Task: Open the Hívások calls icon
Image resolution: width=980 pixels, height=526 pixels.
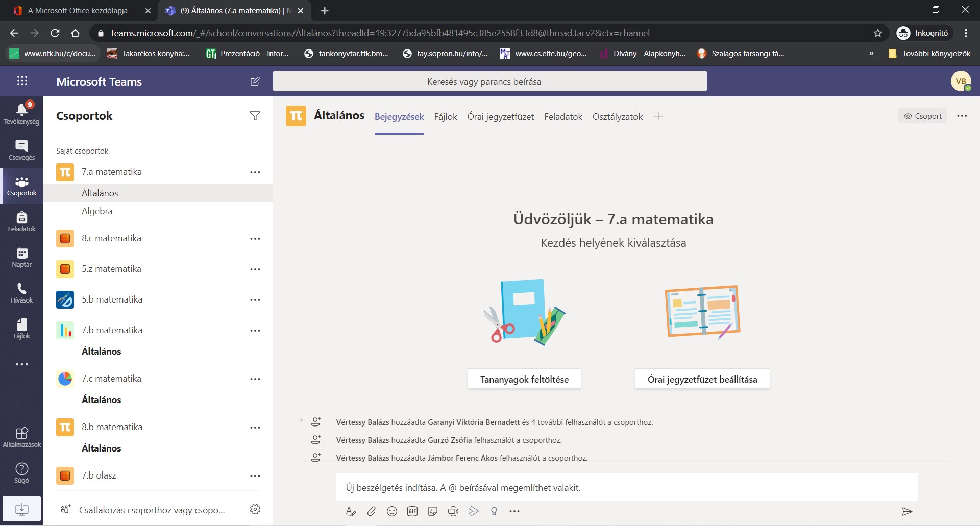Action: (21, 293)
